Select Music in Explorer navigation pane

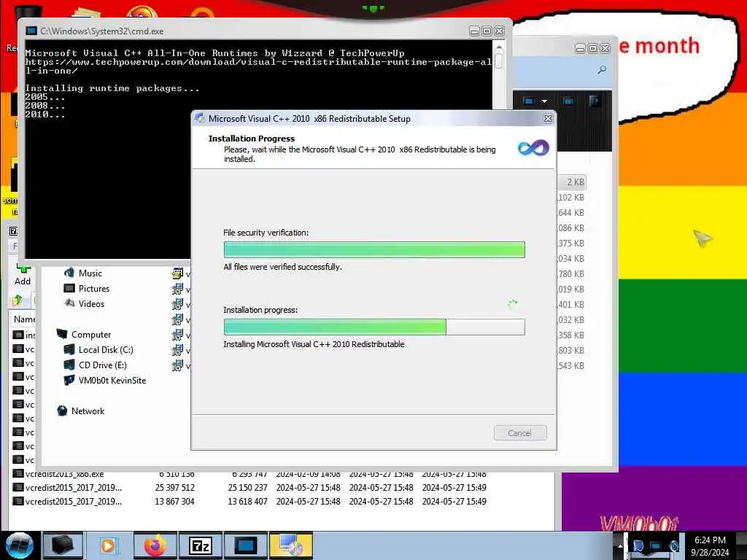90,273
